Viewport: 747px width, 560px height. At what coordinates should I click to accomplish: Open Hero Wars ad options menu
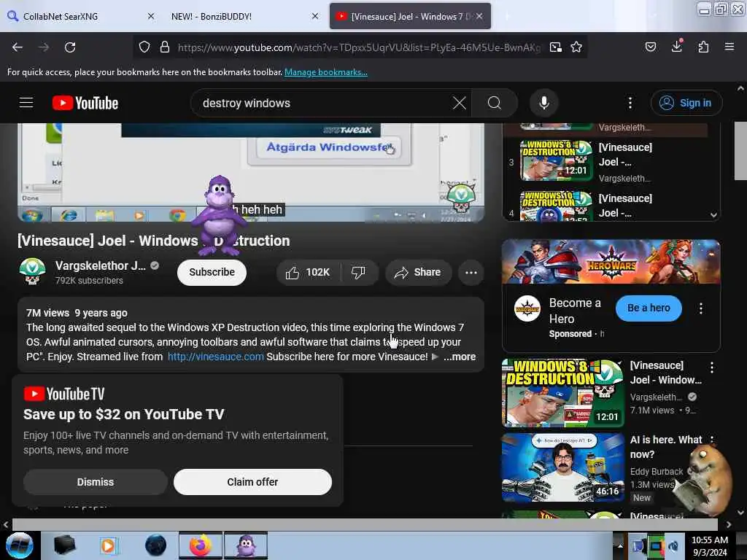pos(701,308)
